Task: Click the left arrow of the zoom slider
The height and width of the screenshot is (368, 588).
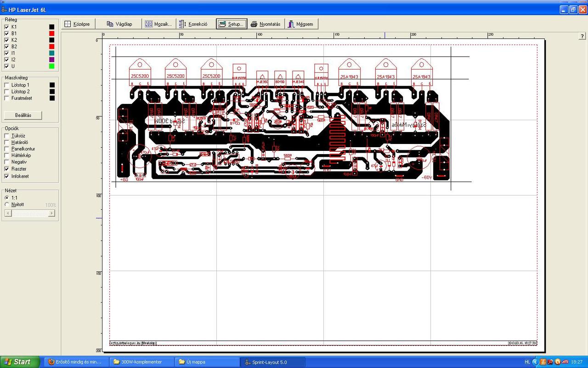Action: pyautogui.click(x=8, y=213)
